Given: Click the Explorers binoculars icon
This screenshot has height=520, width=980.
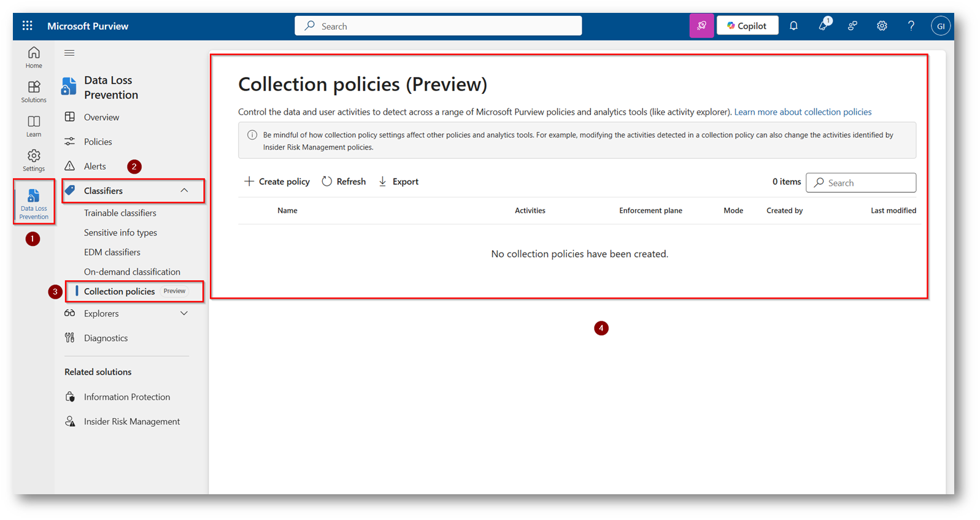Looking at the screenshot, I should coord(70,313).
